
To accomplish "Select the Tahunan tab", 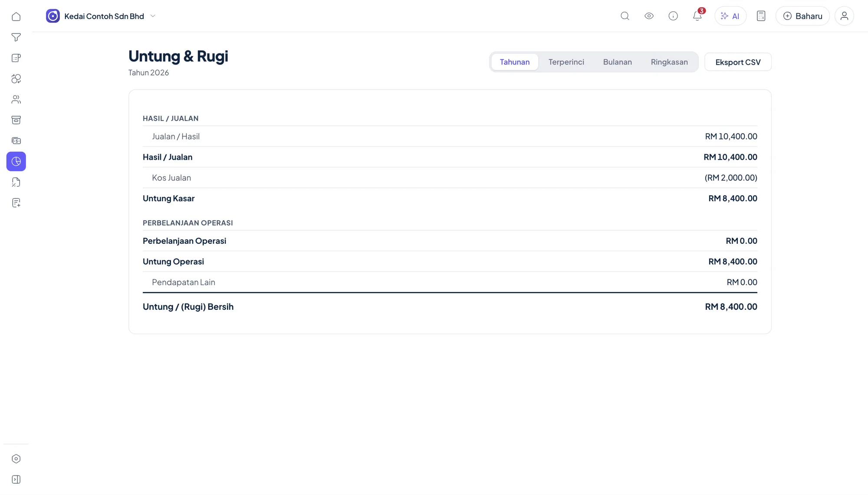I will (x=515, y=62).
